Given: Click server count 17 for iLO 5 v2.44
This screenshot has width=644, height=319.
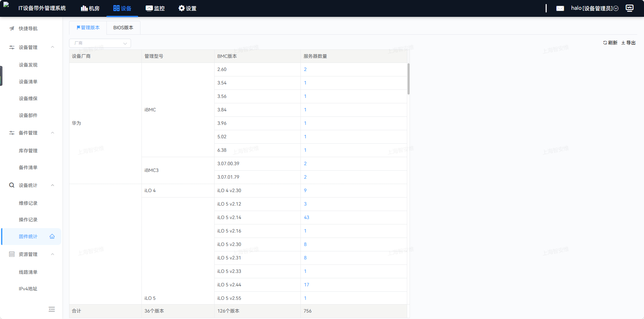Looking at the screenshot, I should (307, 285).
